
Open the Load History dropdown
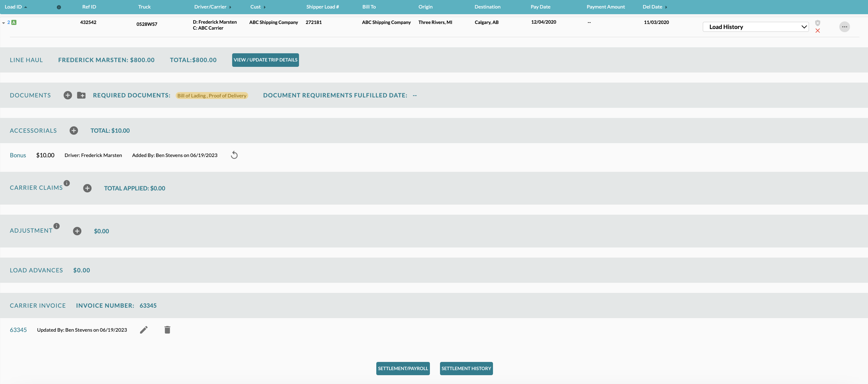[755, 27]
